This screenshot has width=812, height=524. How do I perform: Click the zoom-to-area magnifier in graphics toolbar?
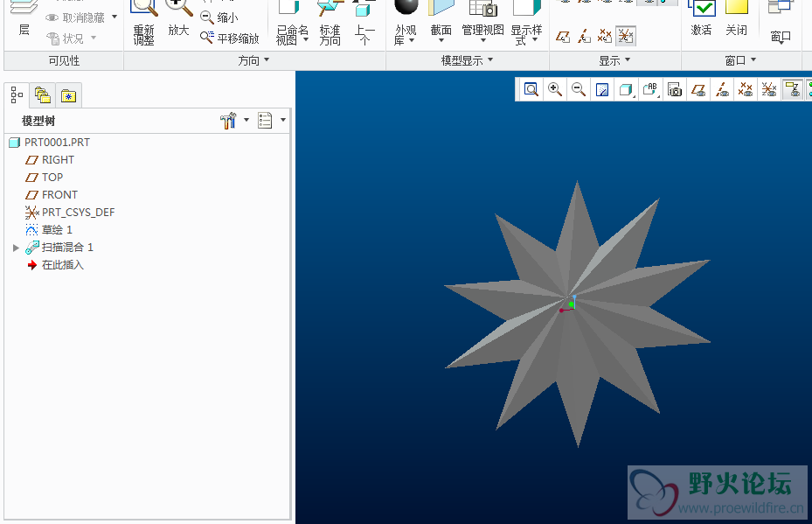click(x=531, y=89)
